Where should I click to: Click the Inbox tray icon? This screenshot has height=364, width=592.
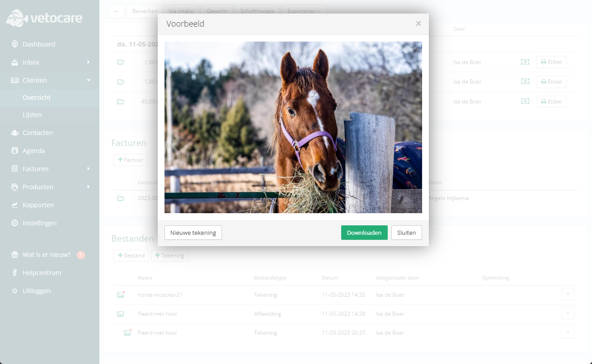coord(14,62)
